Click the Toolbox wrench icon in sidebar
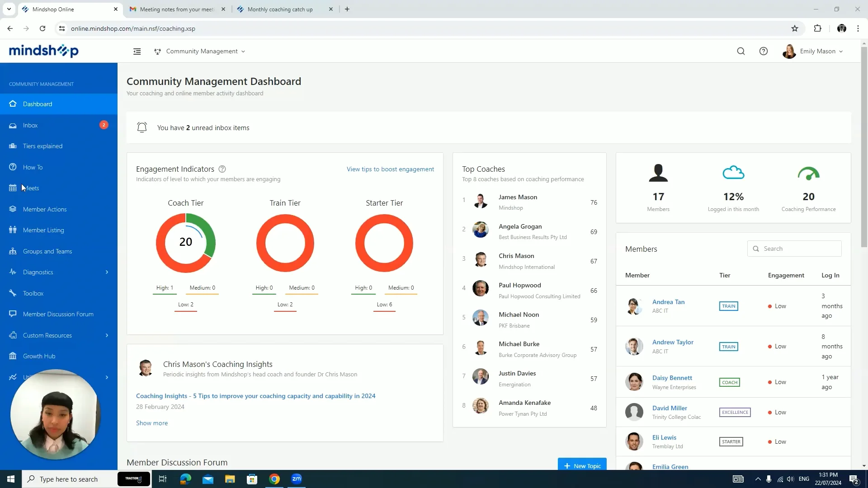The height and width of the screenshot is (488, 868). (x=13, y=293)
